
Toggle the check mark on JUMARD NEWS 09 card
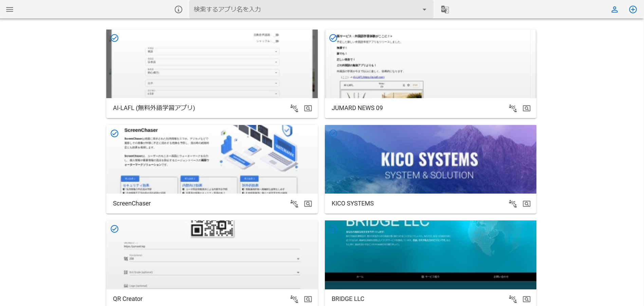coord(333,38)
